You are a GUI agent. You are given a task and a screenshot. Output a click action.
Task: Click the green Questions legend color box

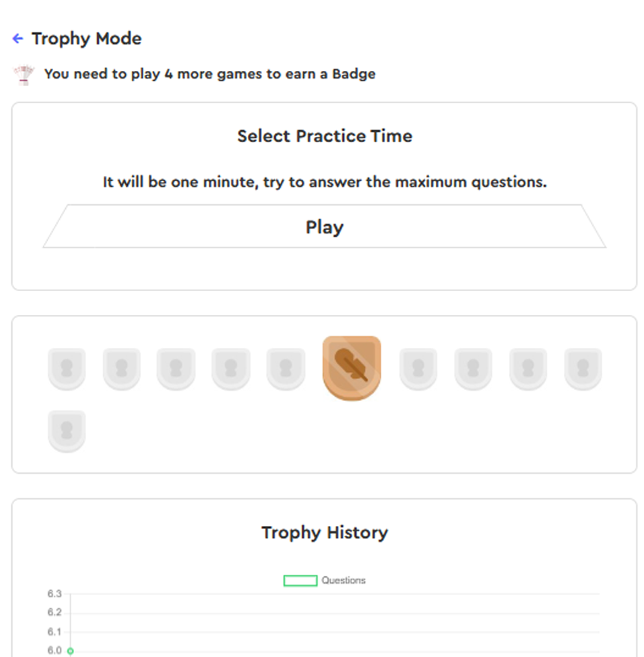click(300, 581)
